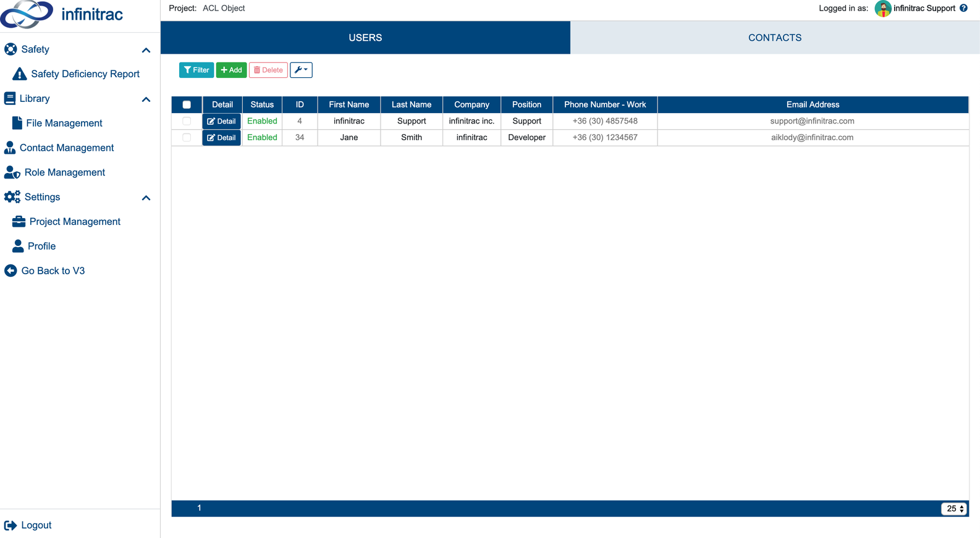Click the Settings gears icon
The width and height of the screenshot is (980, 538).
(12, 197)
